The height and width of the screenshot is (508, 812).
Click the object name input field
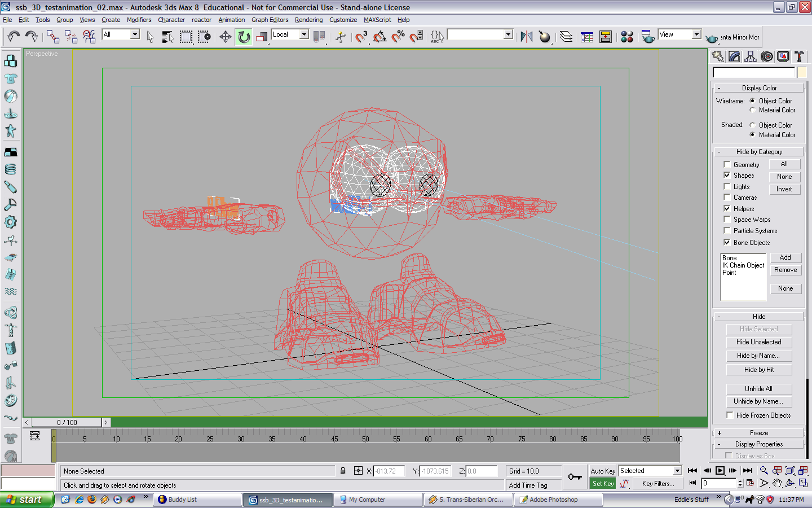(x=754, y=72)
